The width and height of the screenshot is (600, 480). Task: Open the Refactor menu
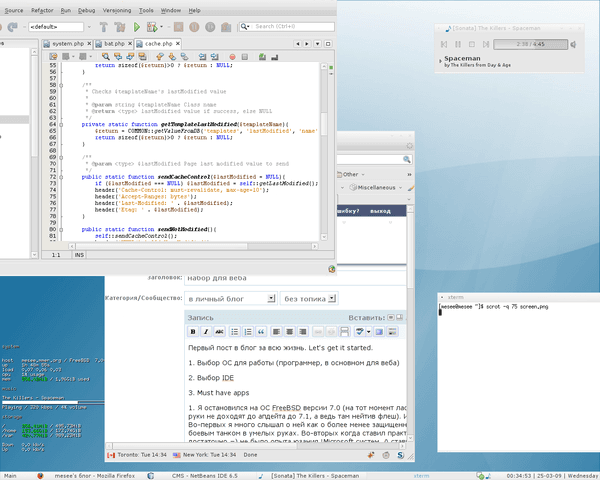pos(42,10)
